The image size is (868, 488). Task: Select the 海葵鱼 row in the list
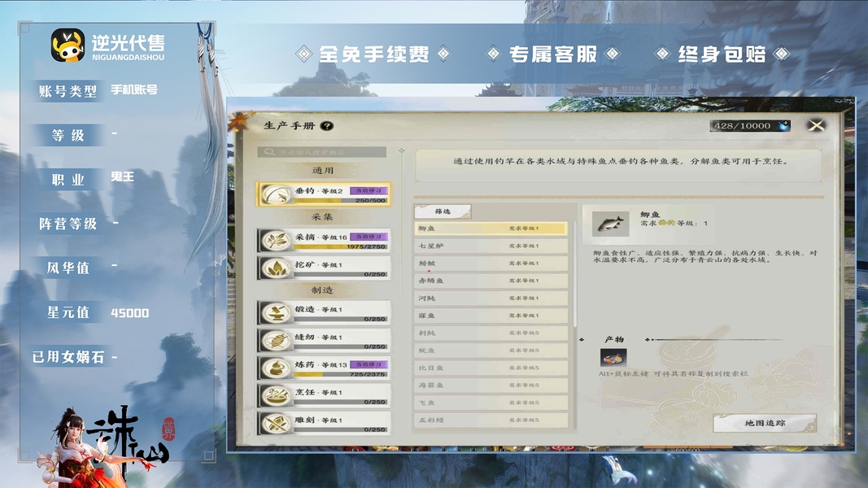(491, 385)
